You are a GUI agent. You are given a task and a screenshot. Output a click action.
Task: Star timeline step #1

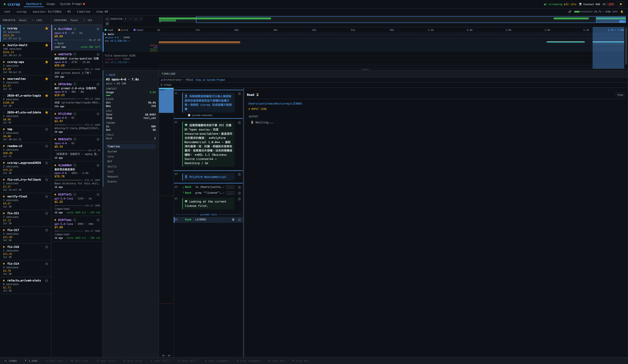pyautogui.click(x=239, y=94)
